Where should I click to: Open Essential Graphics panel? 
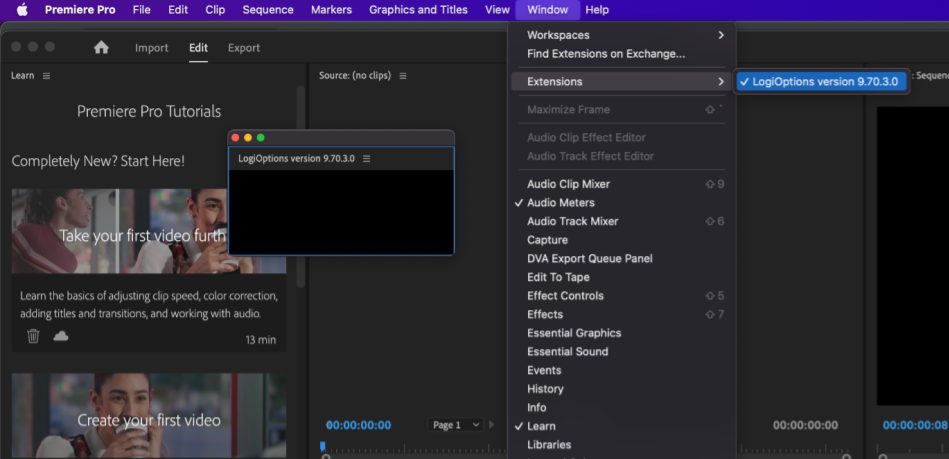[x=622, y=333]
